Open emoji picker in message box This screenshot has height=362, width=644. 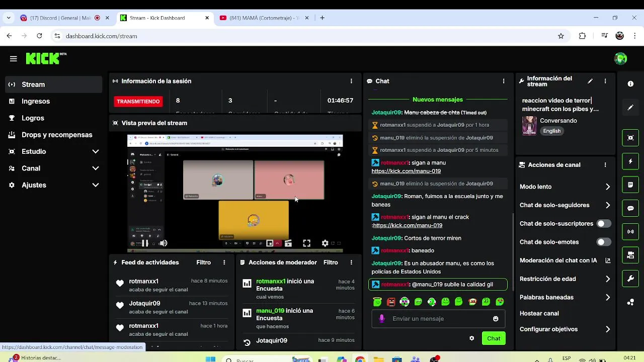click(496, 319)
